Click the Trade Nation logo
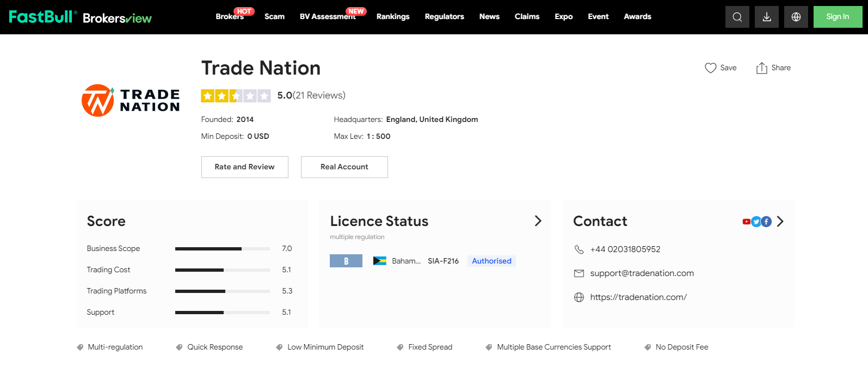The height and width of the screenshot is (367, 868). point(131,101)
